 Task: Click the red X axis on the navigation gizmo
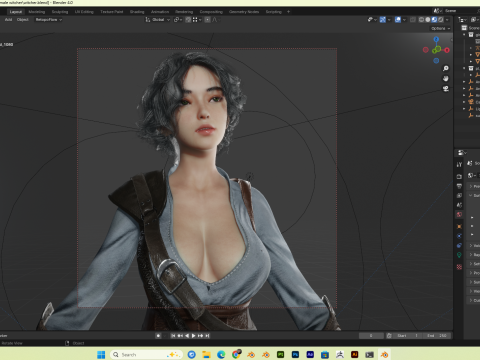[x=447, y=50]
